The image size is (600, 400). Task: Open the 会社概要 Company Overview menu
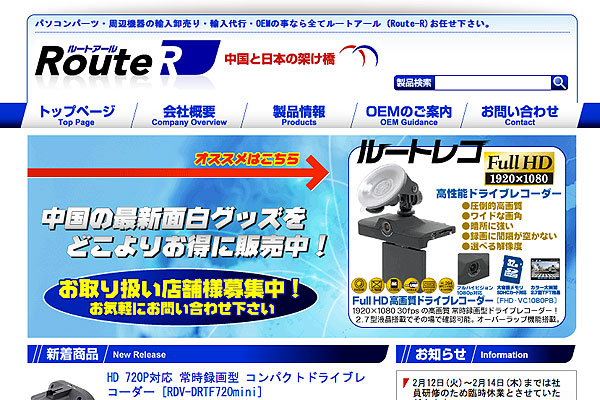click(x=189, y=116)
